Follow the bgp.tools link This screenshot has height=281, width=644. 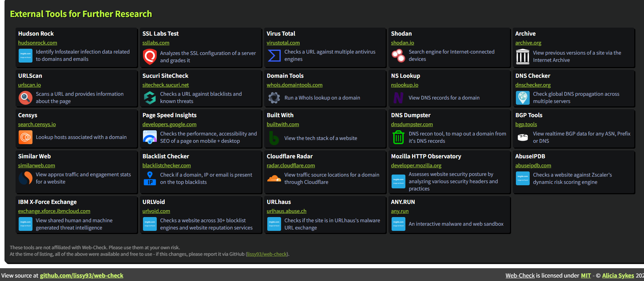(526, 124)
